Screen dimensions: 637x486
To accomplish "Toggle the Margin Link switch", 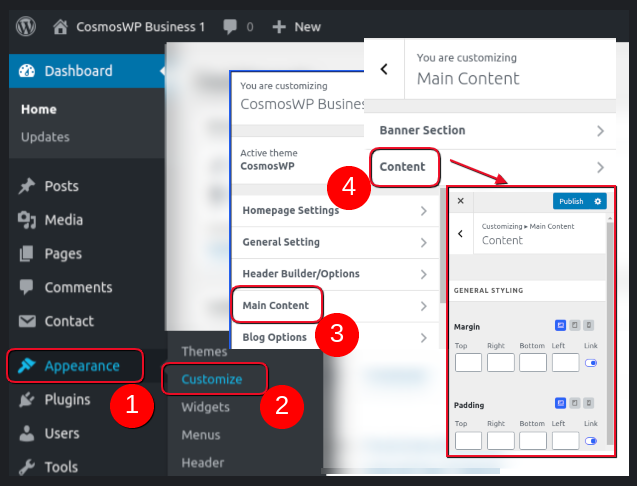I will [x=591, y=363].
